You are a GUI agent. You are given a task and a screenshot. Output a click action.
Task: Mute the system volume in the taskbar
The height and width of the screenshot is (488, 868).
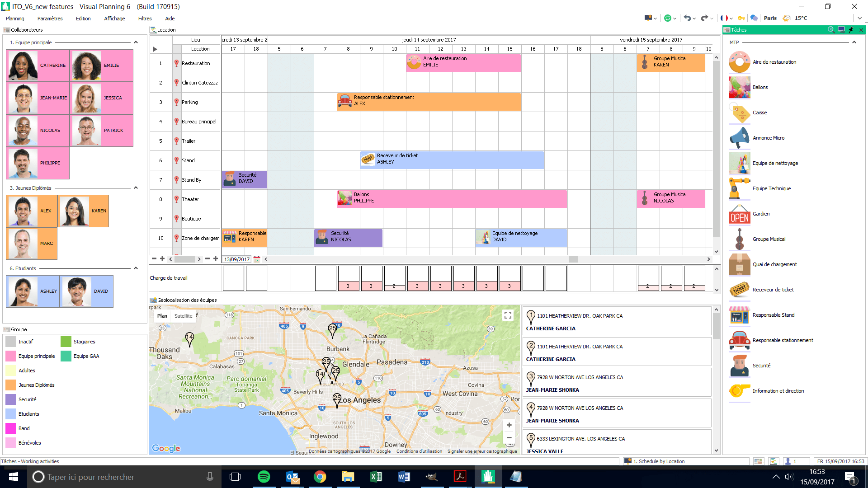789,477
